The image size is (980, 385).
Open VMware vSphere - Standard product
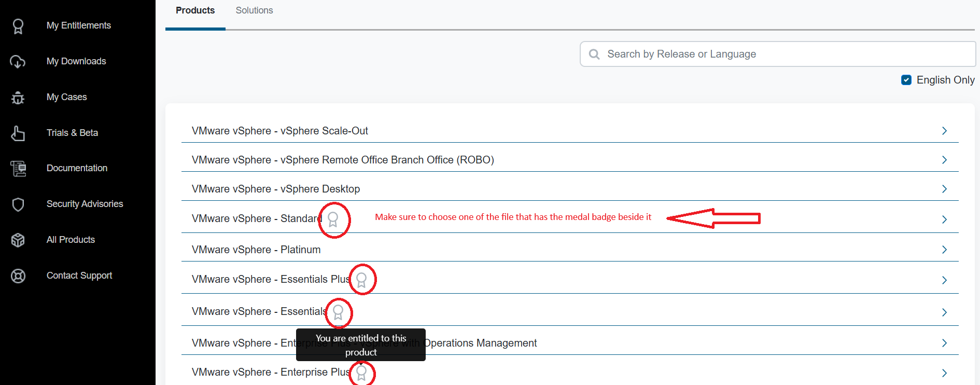[x=257, y=218]
